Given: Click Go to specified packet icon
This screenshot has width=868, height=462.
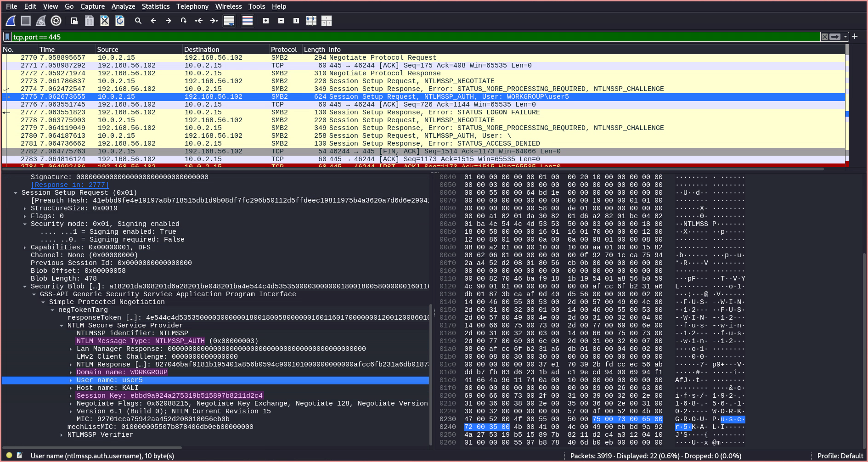Looking at the screenshot, I should (184, 21).
